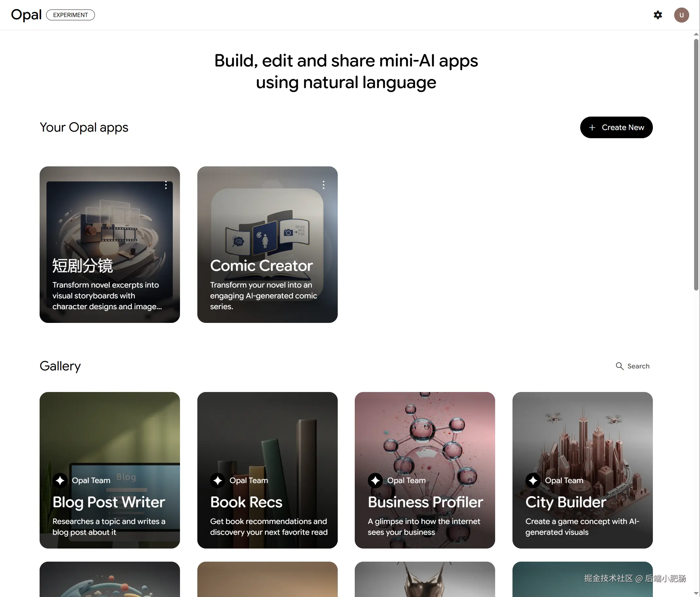Click the Opal logo text
Screen dimensions: 700x597
(27, 15)
